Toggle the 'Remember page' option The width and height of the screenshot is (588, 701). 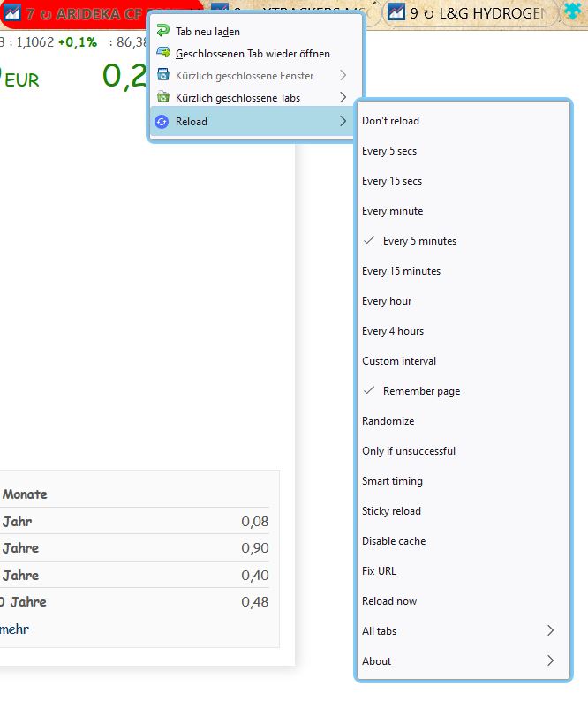(x=421, y=391)
